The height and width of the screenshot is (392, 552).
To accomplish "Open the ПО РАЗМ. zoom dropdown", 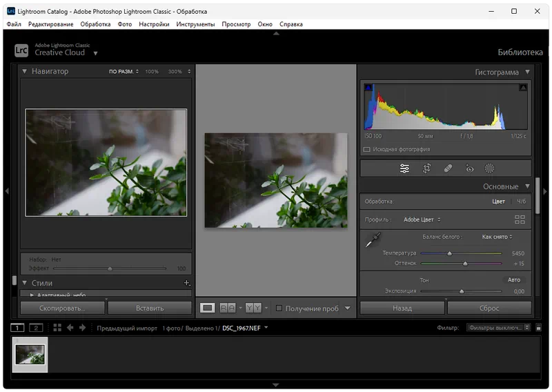I will 124,72.
